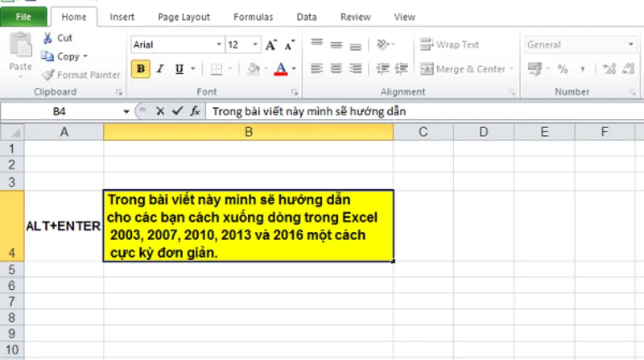Screen dimensions: 644x360
Task: Open the Name Box dropdown arrow
Action: tap(126, 111)
